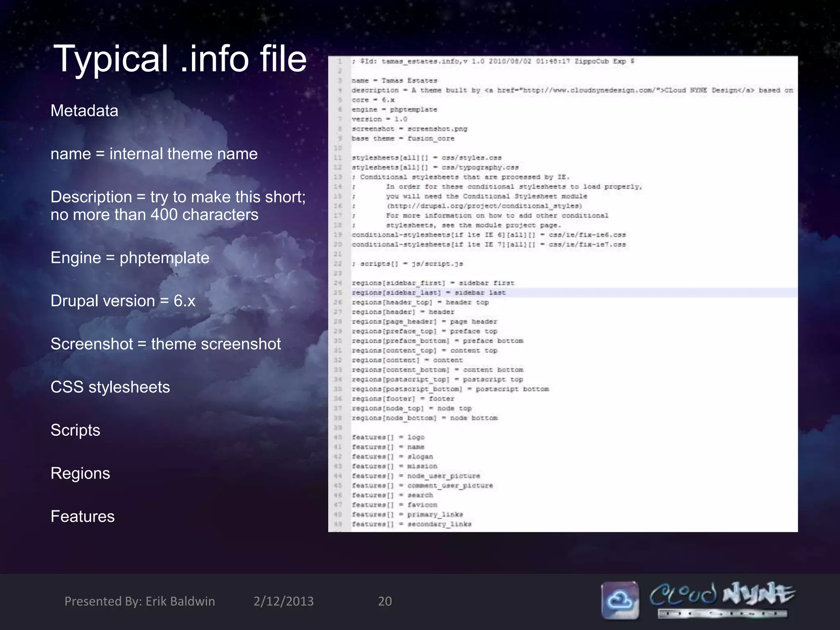
Task: Click 'features[] = name' line
Action: (x=388, y=447)
